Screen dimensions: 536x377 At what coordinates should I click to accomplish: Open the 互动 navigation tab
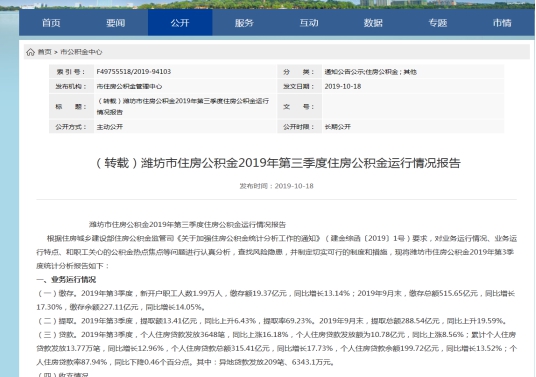pyautogui.click(x=309, y=23)
